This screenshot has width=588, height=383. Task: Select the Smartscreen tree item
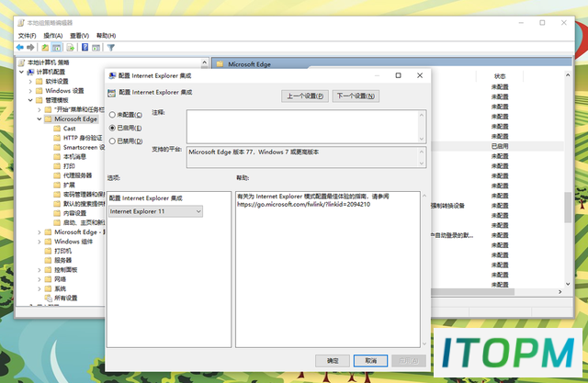click(84, 147)
